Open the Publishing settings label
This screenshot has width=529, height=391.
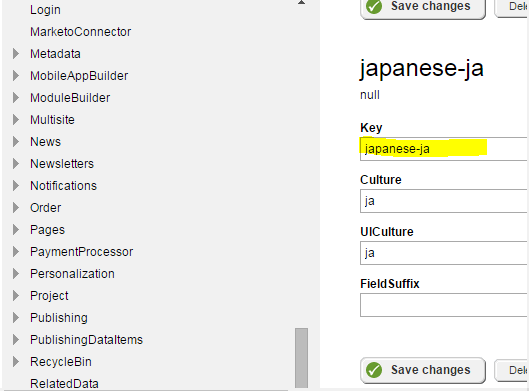click(x=59, y=318)
